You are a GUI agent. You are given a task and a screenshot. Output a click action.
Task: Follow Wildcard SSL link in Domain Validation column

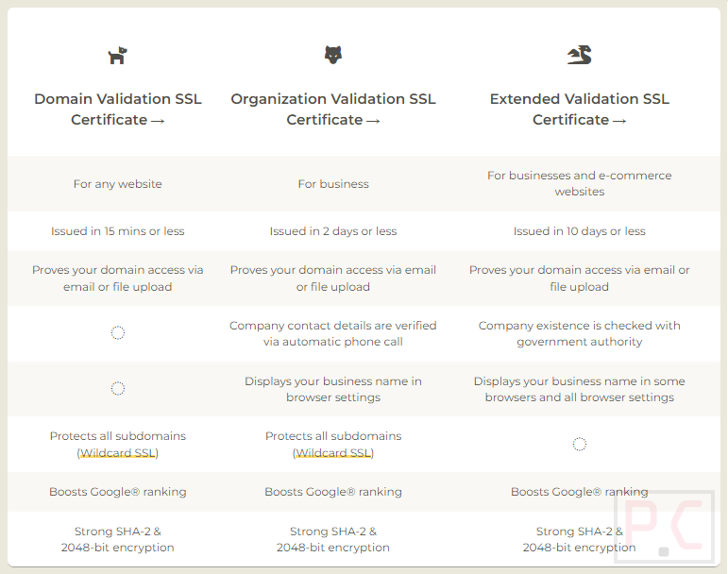[118, 453]
